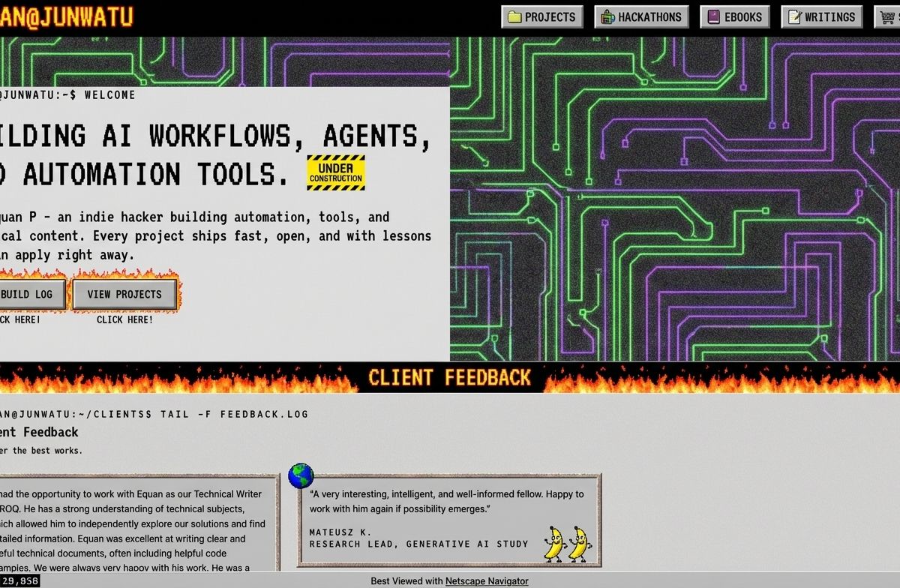Click the 'CLICK HERE!' label under View Projects

tap(124, 319)
